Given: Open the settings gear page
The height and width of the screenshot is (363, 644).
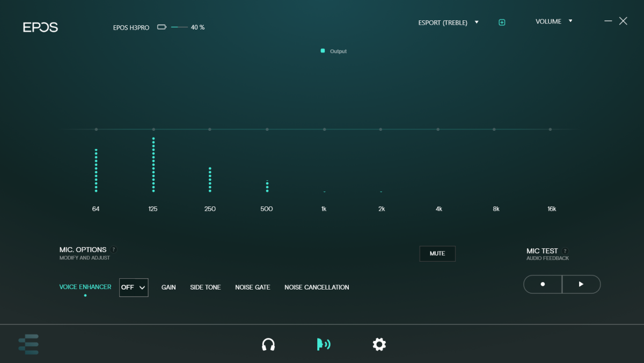Looking at the screenshot, I should click(x=379, y=344).
